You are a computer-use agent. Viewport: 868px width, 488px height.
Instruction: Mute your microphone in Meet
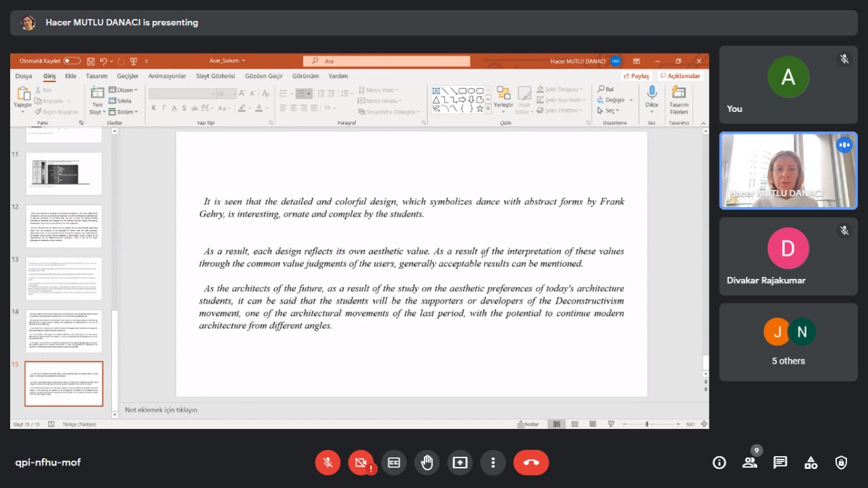(x=328, y=462)
